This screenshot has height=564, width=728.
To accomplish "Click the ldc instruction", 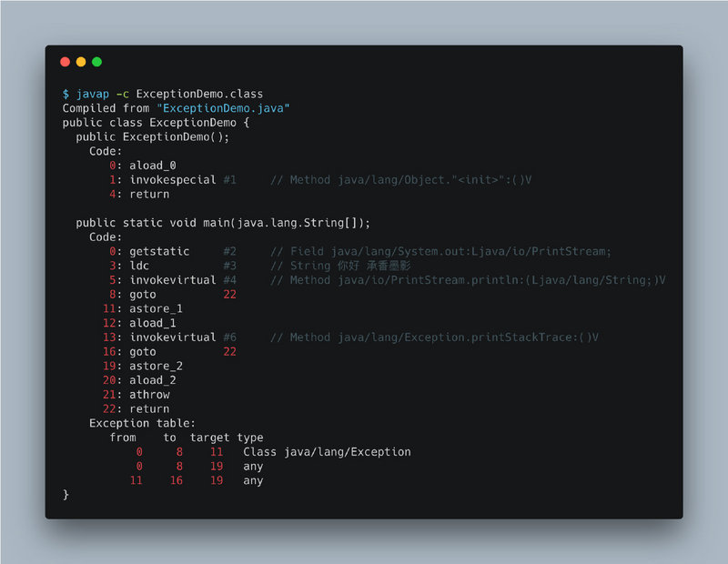I will coord(139,266).
